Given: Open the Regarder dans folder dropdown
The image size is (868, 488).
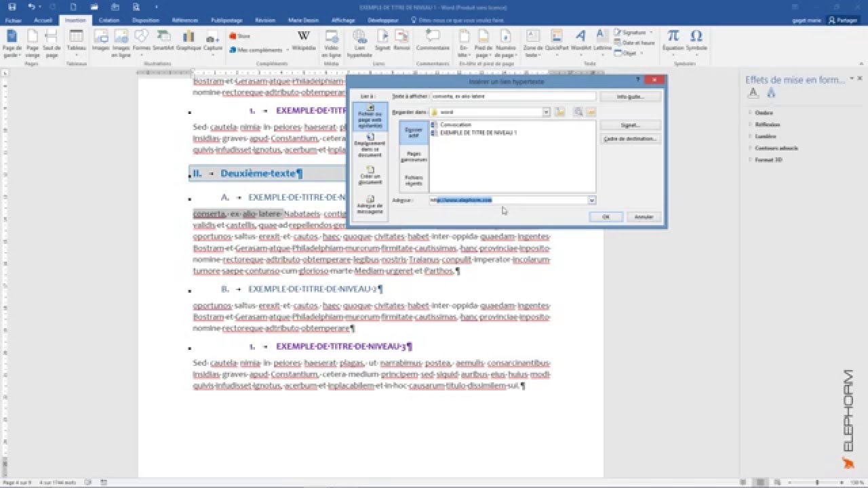Looking at the screenshot, I should click(x=547, y=112).
